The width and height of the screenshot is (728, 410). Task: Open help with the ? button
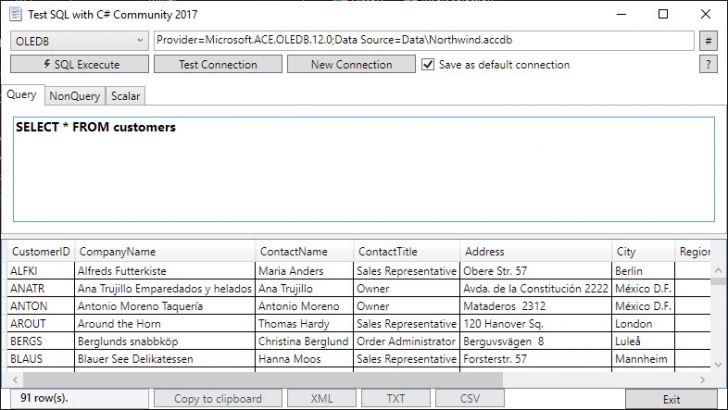coord(708,64)
